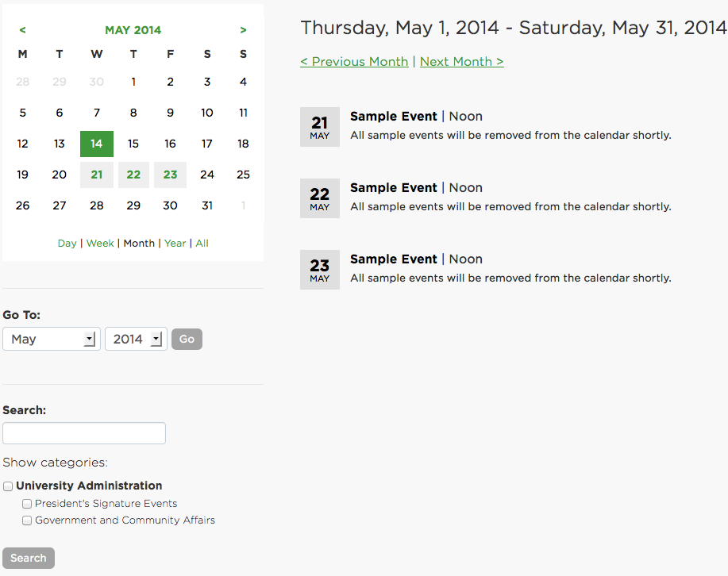Viewport: 728px width, 576px height.
Task: Tick Government and Community Affairs checkbox
Action: (27, 521)
